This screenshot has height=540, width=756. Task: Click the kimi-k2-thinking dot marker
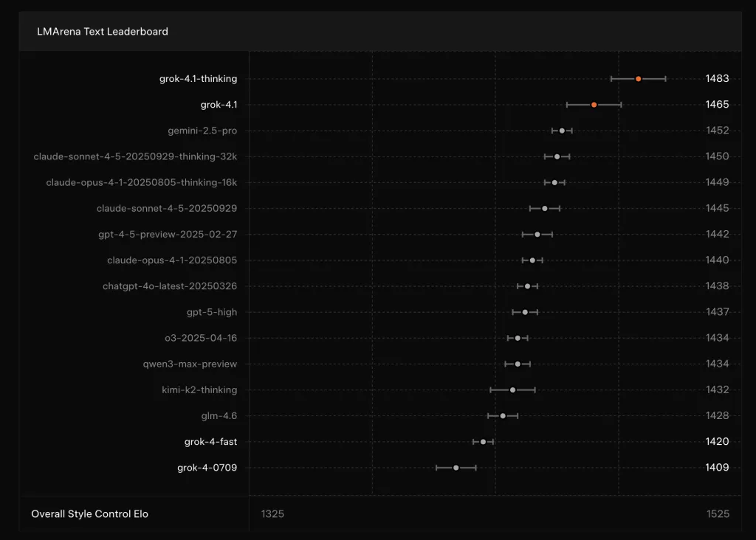512,390
